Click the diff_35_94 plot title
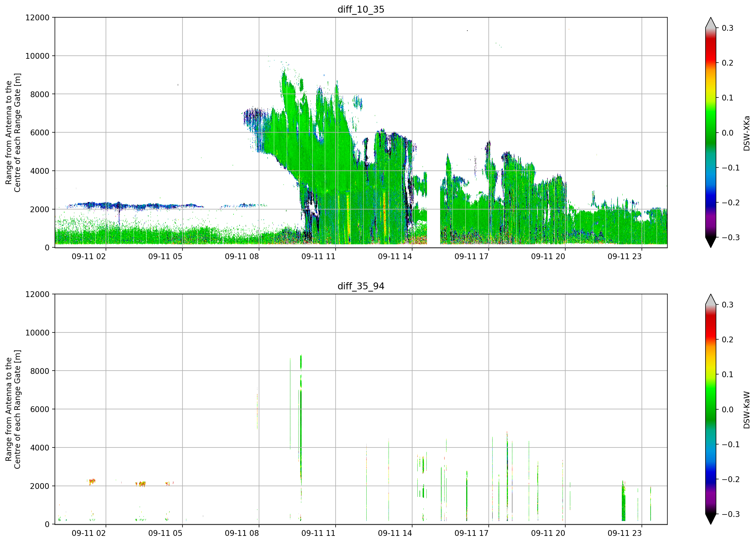The image size is (756, 543). click(361, 286)
